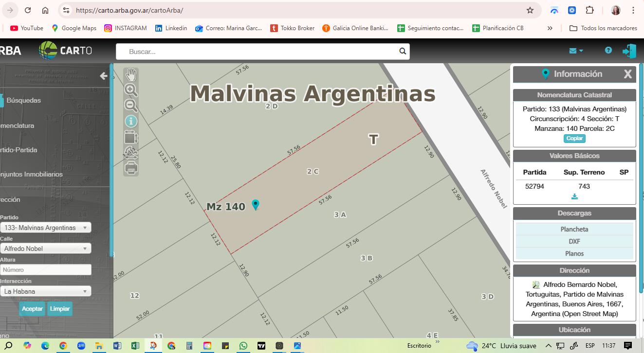Expand the Partido dropdown
644x353 pixels.
click(46, 228)
